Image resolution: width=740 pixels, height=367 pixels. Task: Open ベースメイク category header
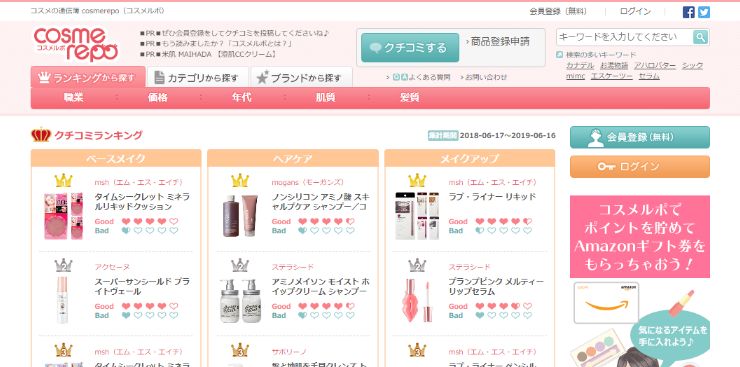[116, 158]
